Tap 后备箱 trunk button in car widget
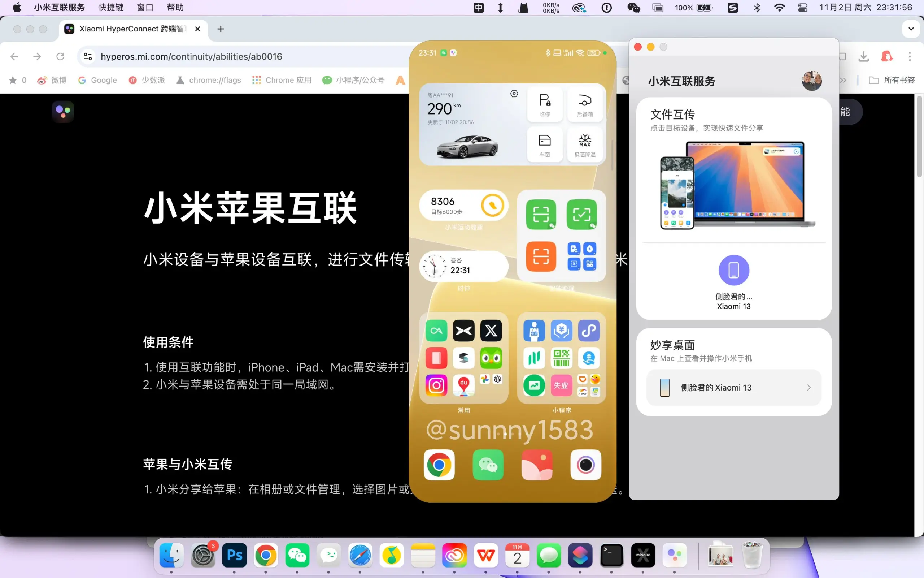924x578 pixels. point(585,104)
